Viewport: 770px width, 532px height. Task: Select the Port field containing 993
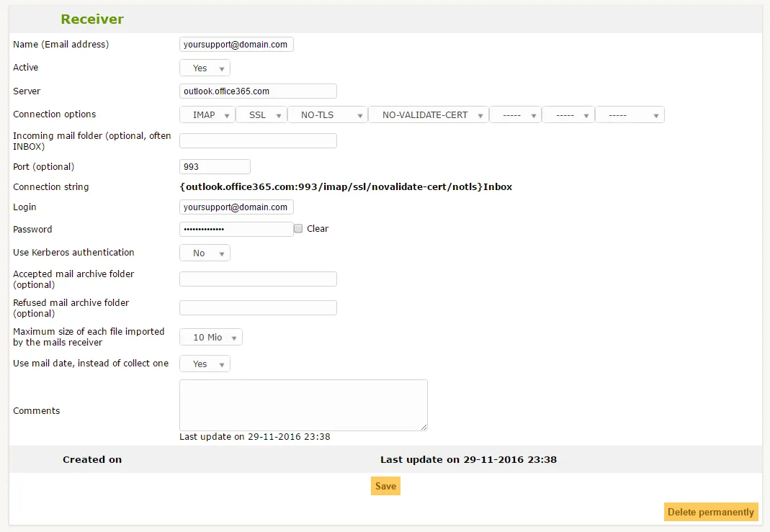[x=215, y=166]
